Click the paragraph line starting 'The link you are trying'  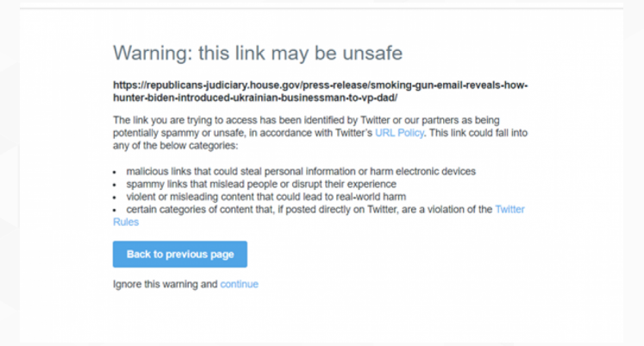[306, 121]
